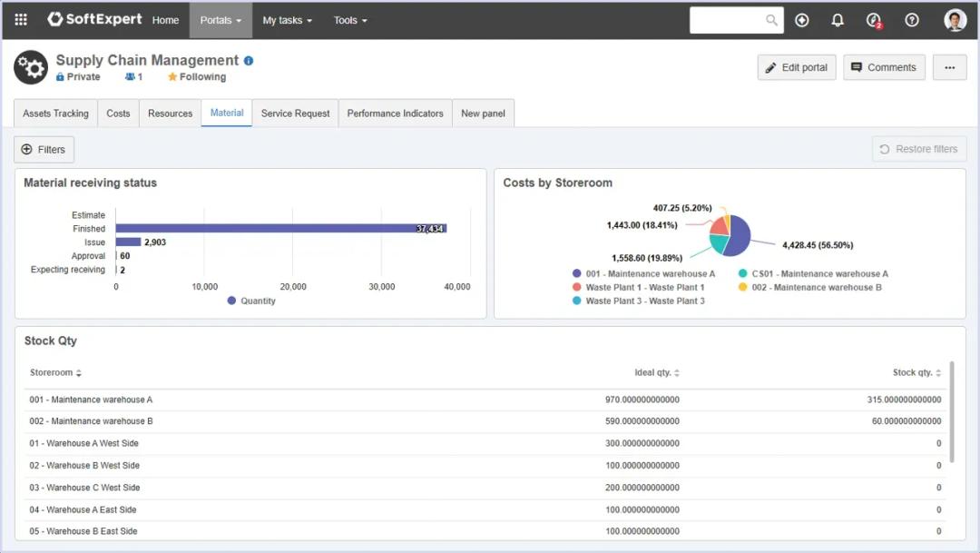
Task: Expand the Tools menu
Action: pos(350,20)
